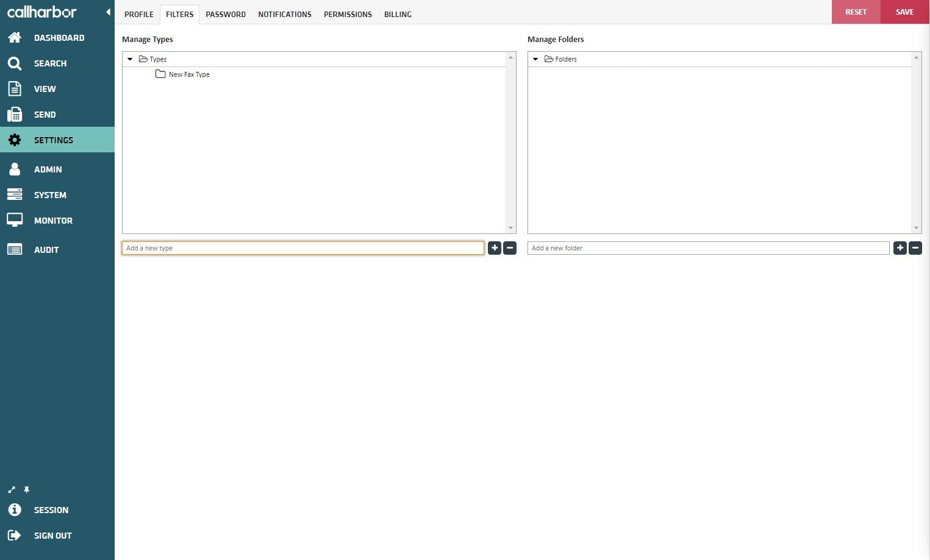
Task: Click the plus button to add type
Action: click(x=495, y=248)
